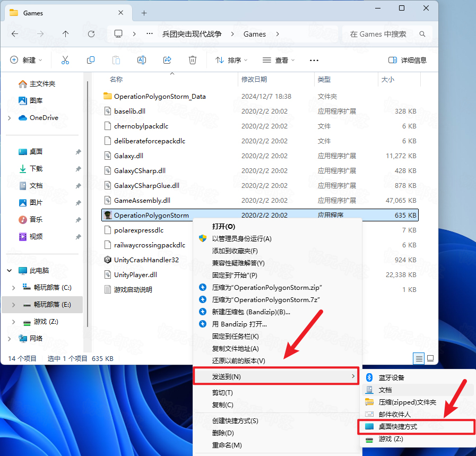476x456 pixels.
Task: Open the View dropdown menu
Action: (x=279, y=60)
